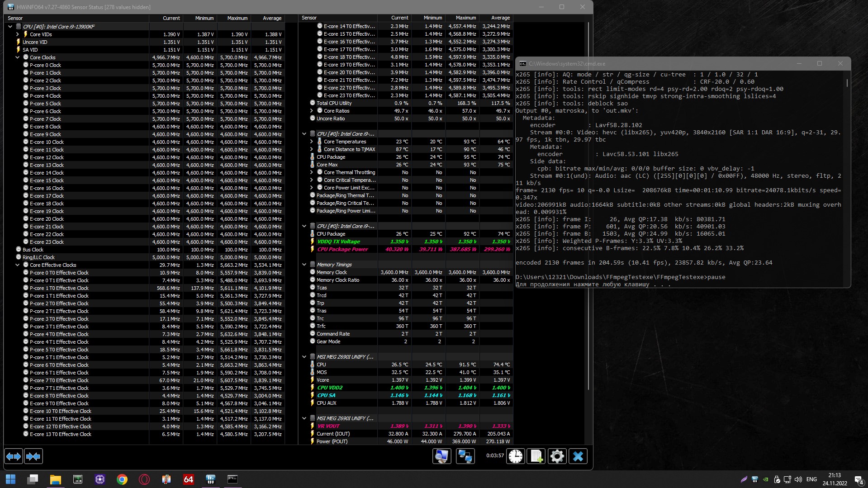
Task: Open the remote/network computers button in HWiNFO
Action: (465, 456)
